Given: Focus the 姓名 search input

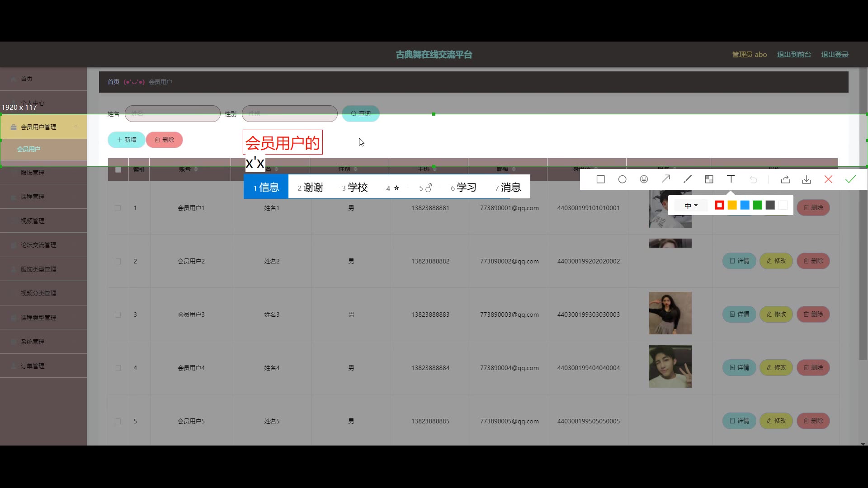Looking at the screenshot, I should [173, 113].
